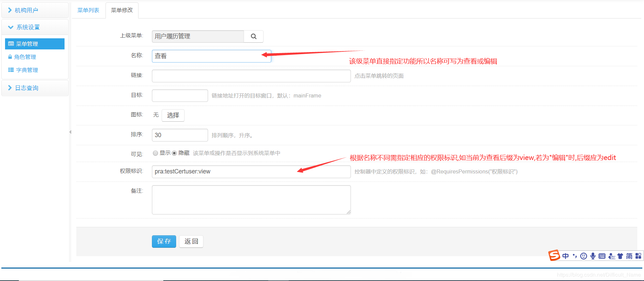Click the 保存 button
This screenshot has height=281, width=644.
(x=164, y=241)
